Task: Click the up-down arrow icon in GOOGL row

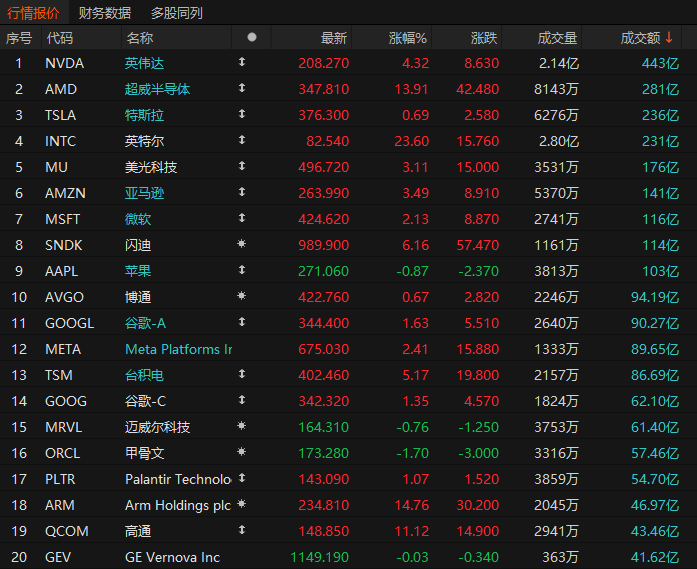Action: (242, 322)
